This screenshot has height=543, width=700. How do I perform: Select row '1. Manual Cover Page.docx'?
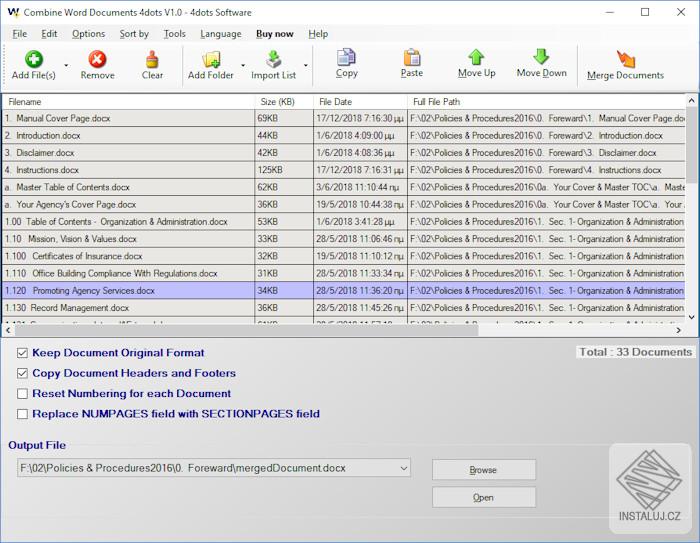tap(344, 118)
